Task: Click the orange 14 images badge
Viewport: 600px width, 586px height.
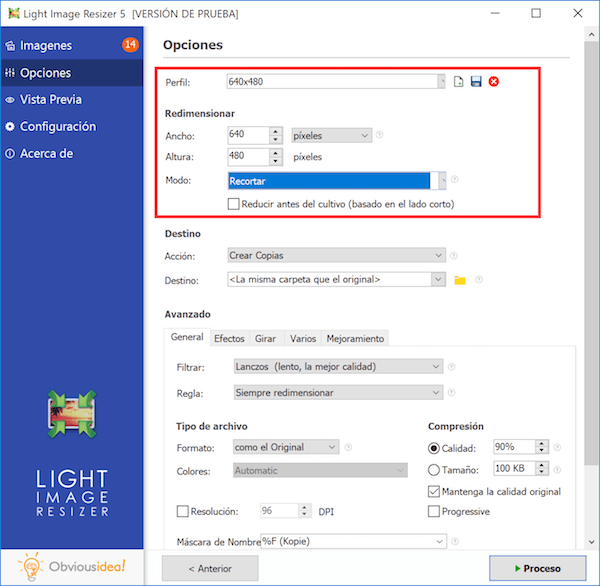Action: coord(130,45)
